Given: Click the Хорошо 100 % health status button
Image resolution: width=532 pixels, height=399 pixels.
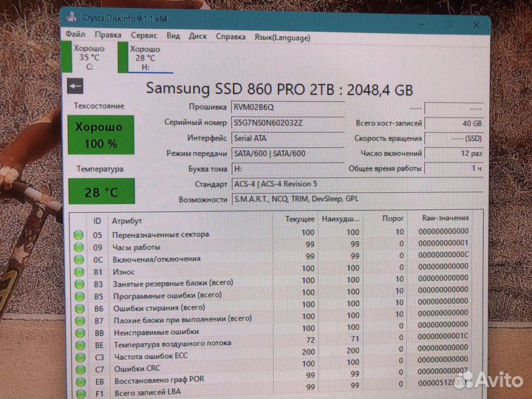Looking at the screenshot, I should pyautogui.click(x=101, y=135).
